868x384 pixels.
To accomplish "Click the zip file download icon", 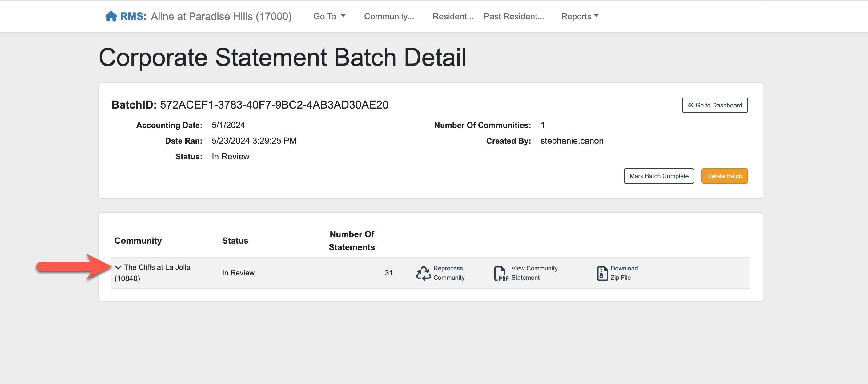I will coord(602,273).
